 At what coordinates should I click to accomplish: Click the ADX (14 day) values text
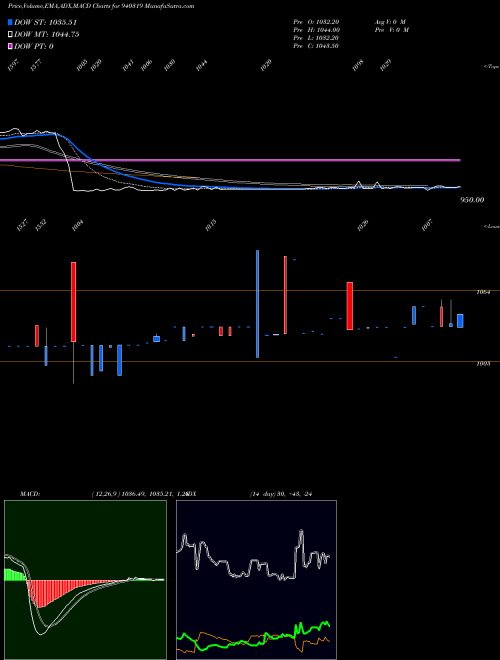280,494
